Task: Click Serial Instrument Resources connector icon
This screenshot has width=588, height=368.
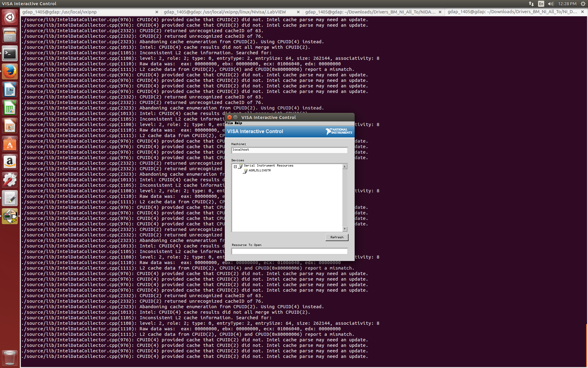Action: click(240, 166)
